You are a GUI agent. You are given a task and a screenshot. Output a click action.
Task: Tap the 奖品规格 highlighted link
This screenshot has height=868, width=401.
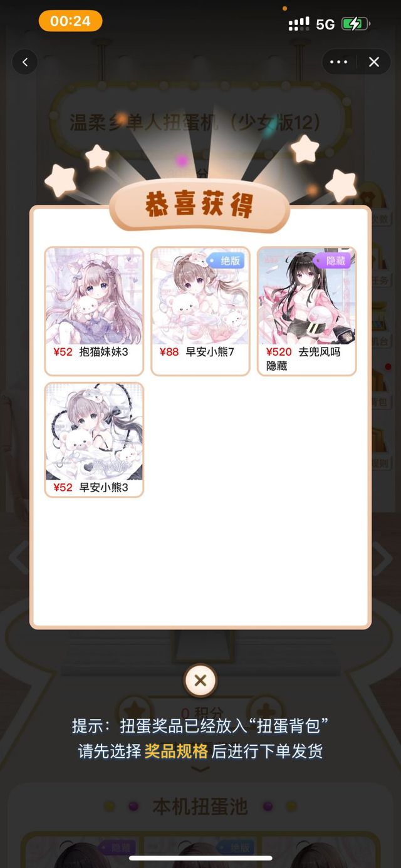175,751
